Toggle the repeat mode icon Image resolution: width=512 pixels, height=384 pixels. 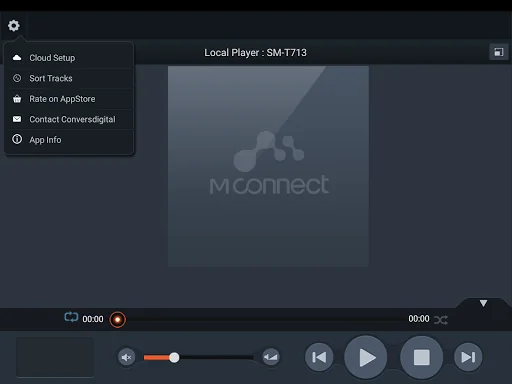coord(71,317)
